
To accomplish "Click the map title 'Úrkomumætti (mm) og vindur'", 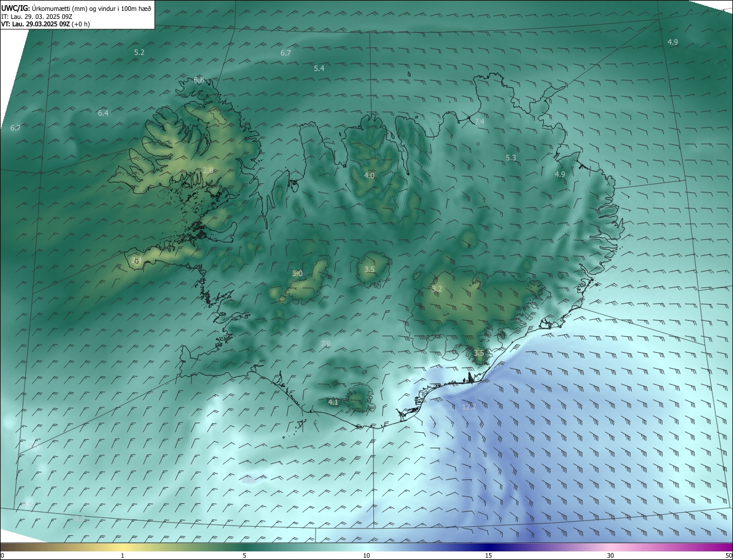I will coord(75,8).
